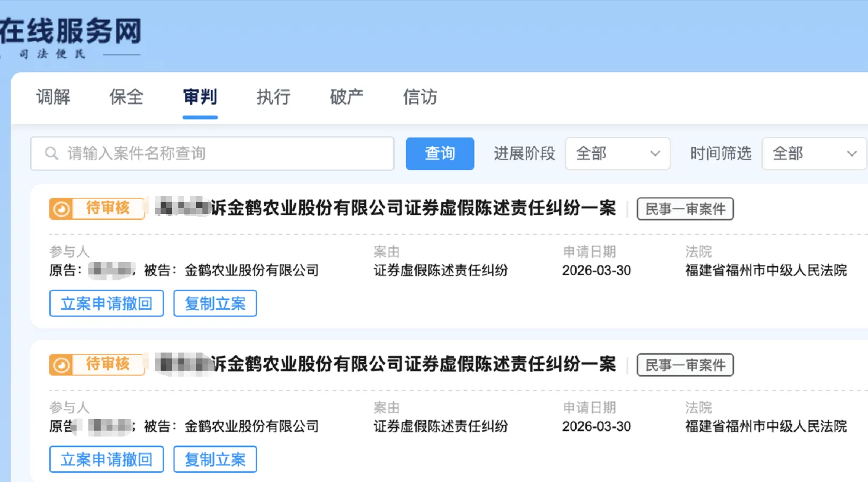
Task: Click the 民事一审案件 tag on the first case
Action: [684, 209]
